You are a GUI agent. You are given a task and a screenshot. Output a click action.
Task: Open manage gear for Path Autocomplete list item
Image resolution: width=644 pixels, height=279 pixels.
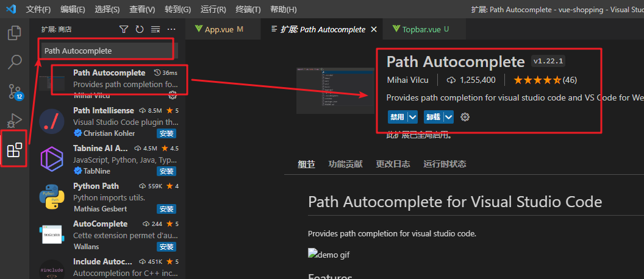[x=173, y=95]
